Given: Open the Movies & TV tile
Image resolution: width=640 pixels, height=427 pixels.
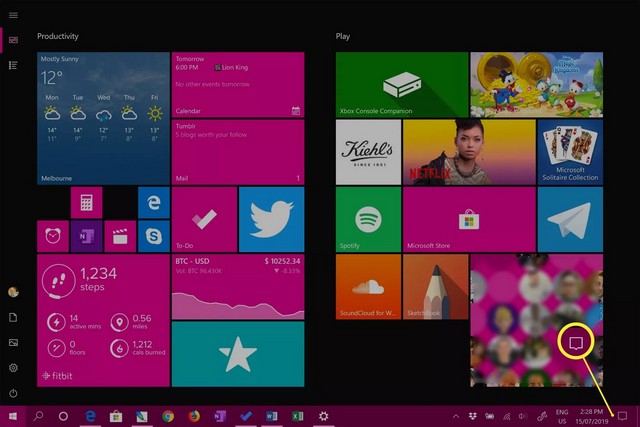Looking at the screenshot, I should (x=120, y=236).
